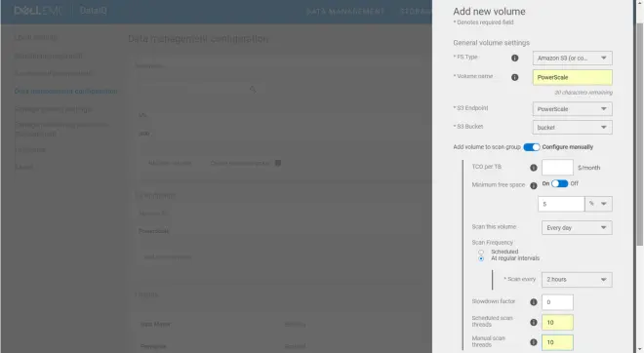Click the Minimum free space info icon
Screen dimensions: 644x353
(x=534, y=185)
